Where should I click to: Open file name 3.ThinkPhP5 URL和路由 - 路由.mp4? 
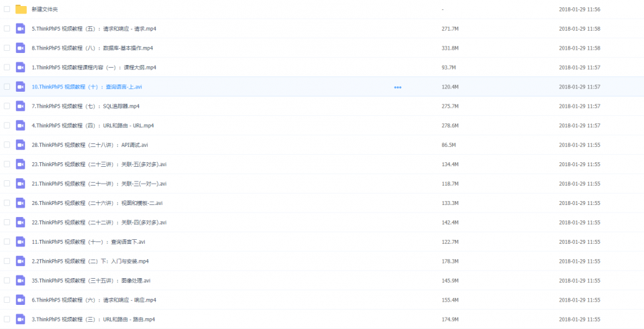click(x=93, y=319)
